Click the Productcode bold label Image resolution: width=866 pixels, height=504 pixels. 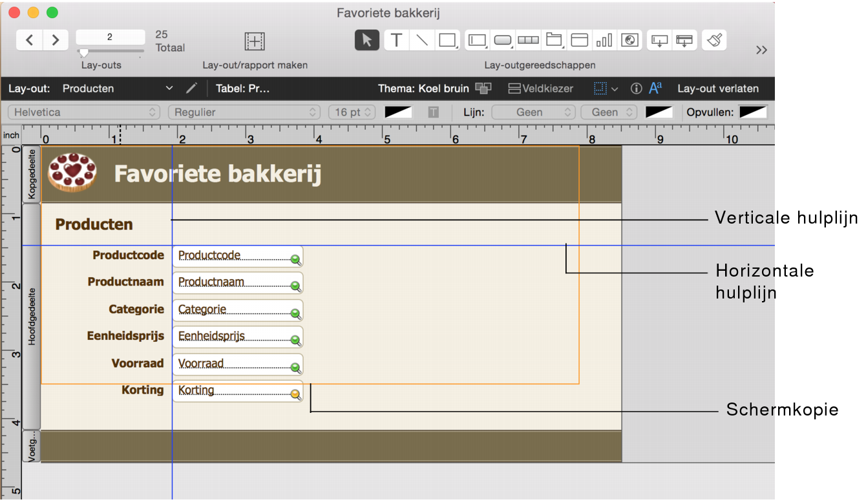[x=128, y=255]
